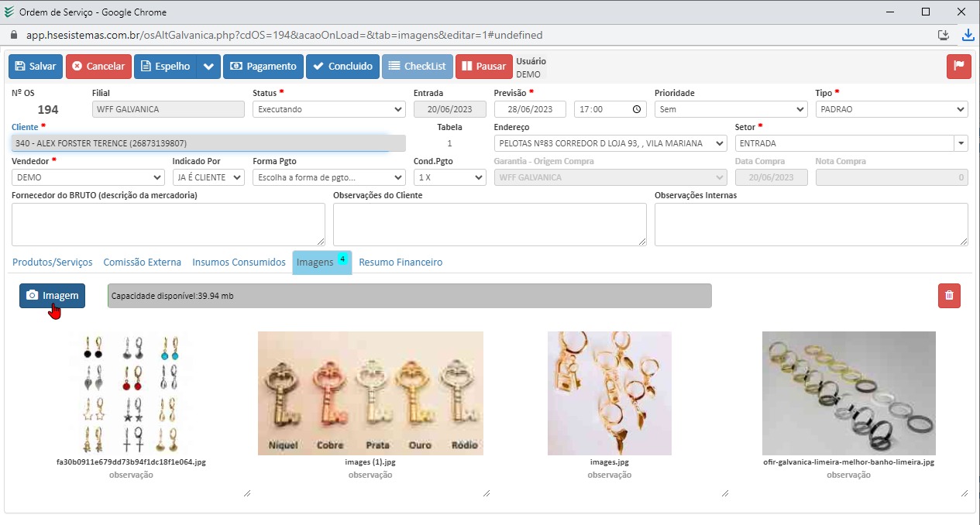Click the red trash delete icon

[x=949, y=296]
